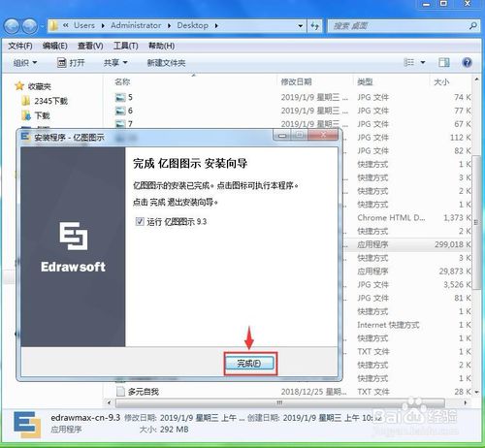Click horizontal scrollbar right arrow
This screenshot has width=485, height=448.
pyautogui.click(x=466, y=402)
